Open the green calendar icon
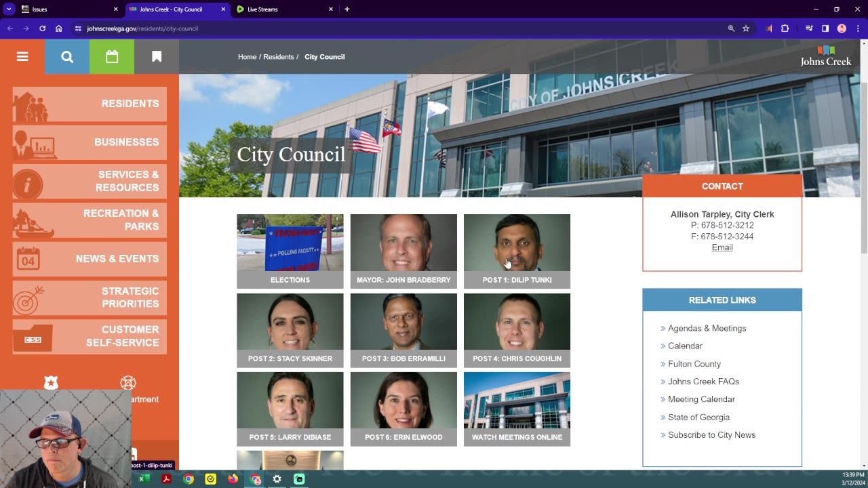Screen dimensions: 868x488 [112, 57]
